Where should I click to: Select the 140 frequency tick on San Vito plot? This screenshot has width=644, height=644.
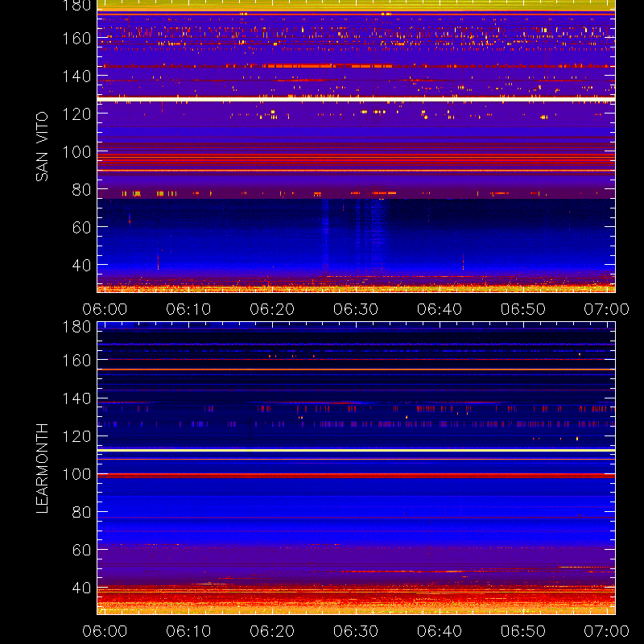tap(76, 76)
